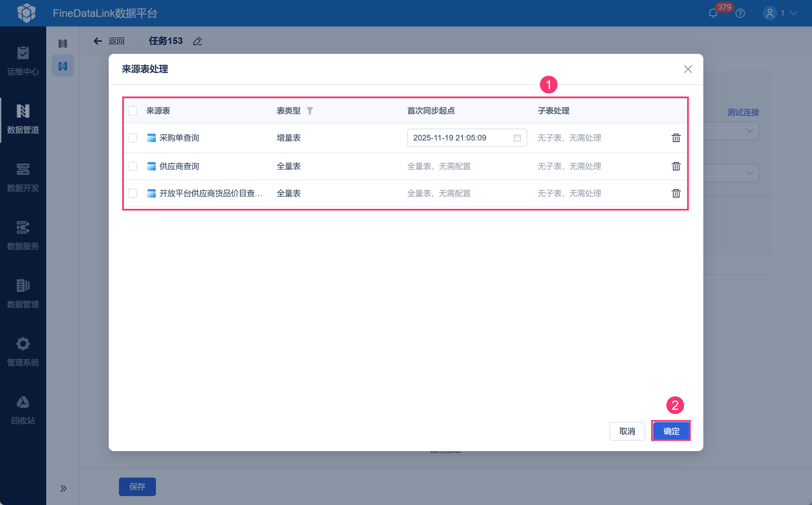The image size is (812, 505).
Task: Delete the 采购单查询 row via trash icon
Action: (x=676, y=137)
